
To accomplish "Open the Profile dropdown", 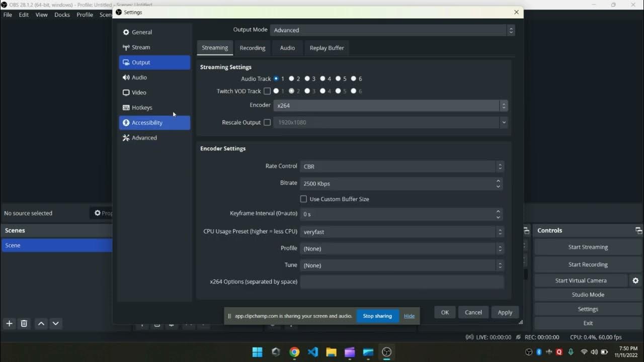I will point(402,248).
